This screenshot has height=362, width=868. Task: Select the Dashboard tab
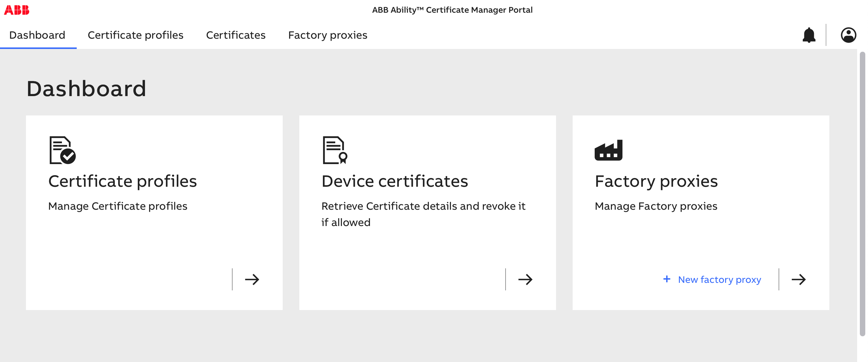(x=37, y=35)
